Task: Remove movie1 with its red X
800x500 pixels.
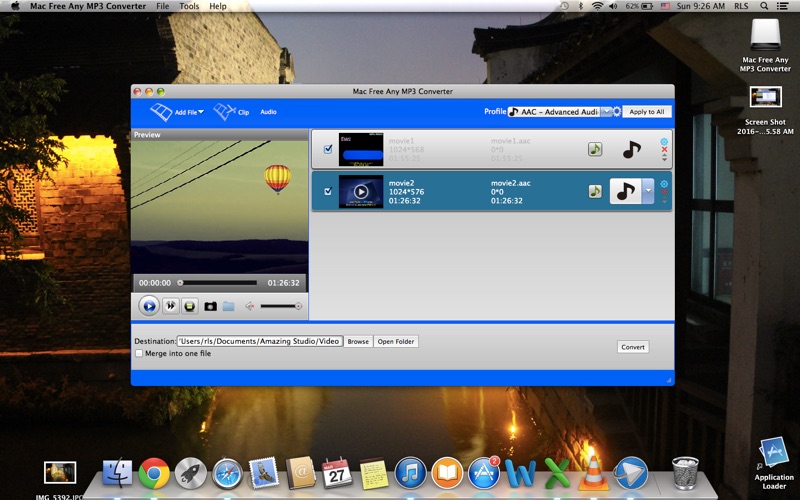Action: point(664,149)
